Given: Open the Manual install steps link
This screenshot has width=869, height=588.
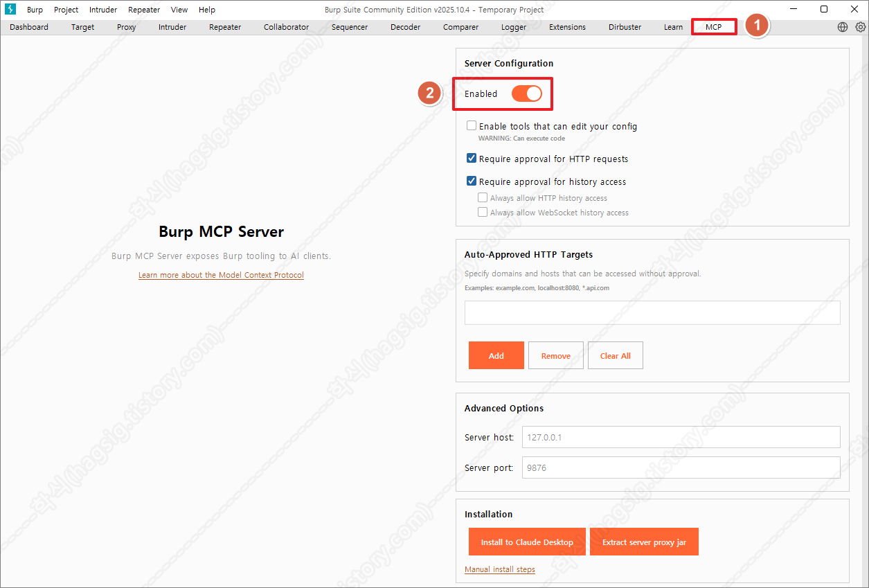Looking at the screenshot, I should pos(500,569).
